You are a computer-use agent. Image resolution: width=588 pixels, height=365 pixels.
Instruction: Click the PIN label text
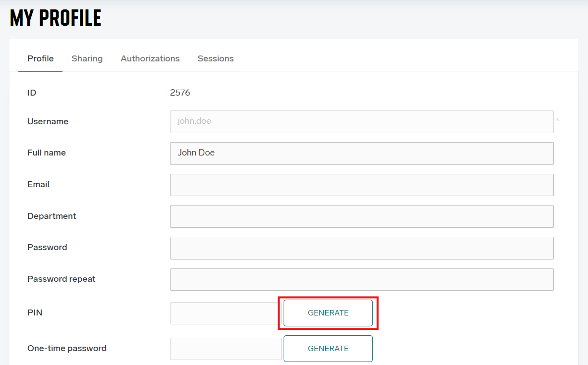coord(34,313)
